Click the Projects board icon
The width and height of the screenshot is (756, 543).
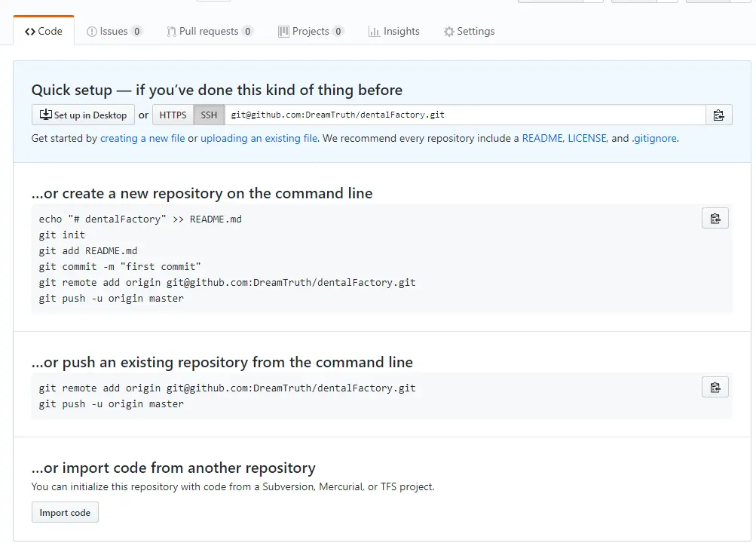[x=283, y=32]
